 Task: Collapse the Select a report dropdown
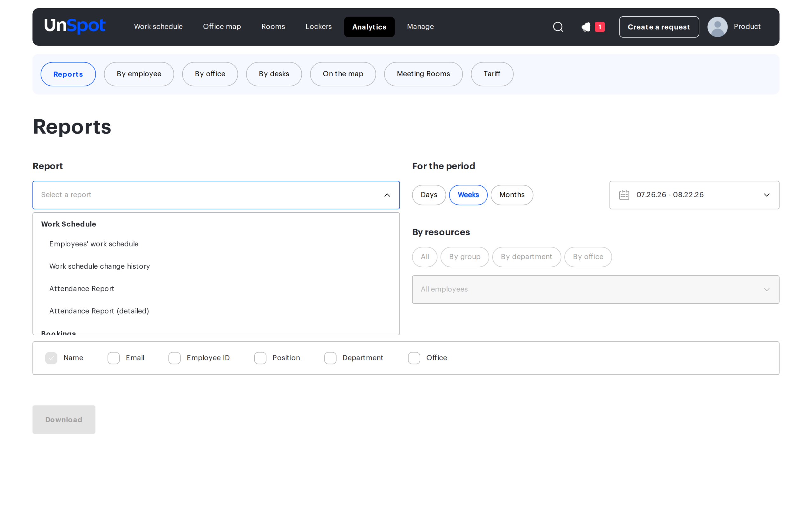(x=216, y=195)
